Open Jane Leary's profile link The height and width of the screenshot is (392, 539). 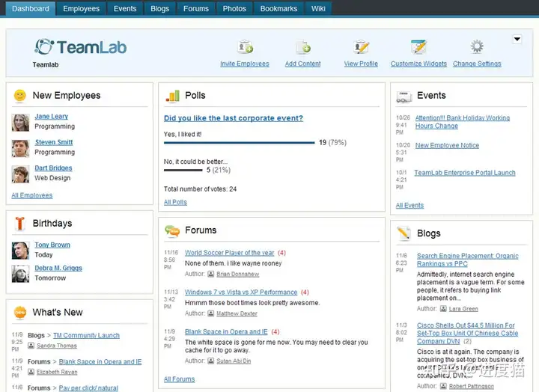pyautogui.click(x=51, y=117)
